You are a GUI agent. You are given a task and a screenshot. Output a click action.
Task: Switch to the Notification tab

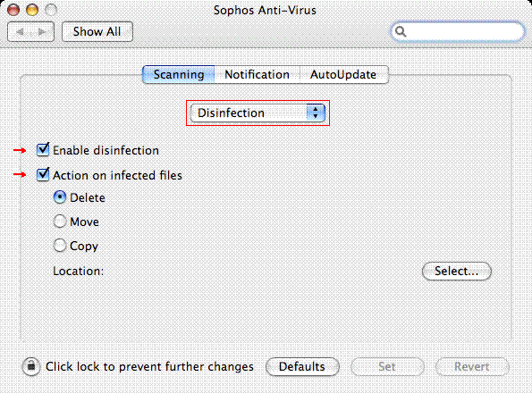(258, 74)
